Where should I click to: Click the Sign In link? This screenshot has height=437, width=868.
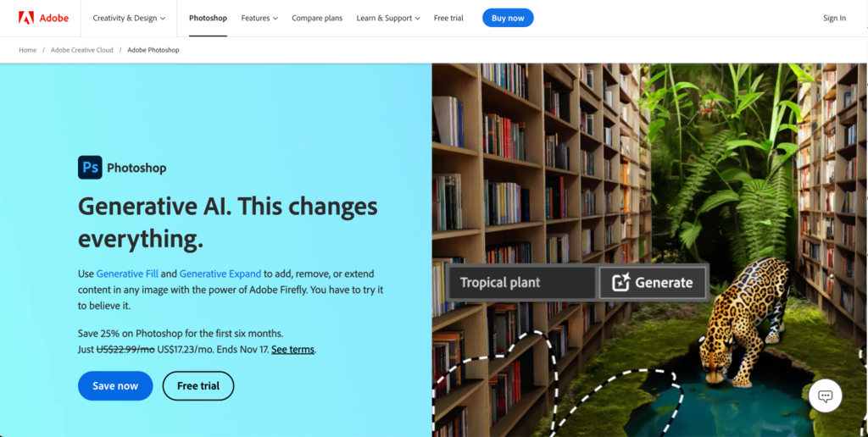(834, 19)
